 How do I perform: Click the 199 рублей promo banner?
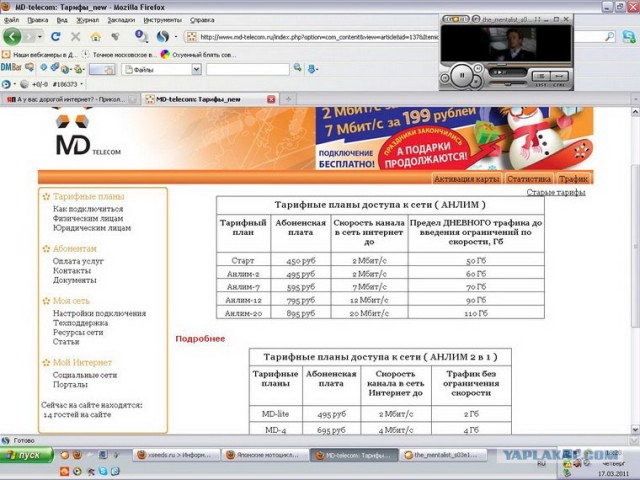(x=454, y=138)
